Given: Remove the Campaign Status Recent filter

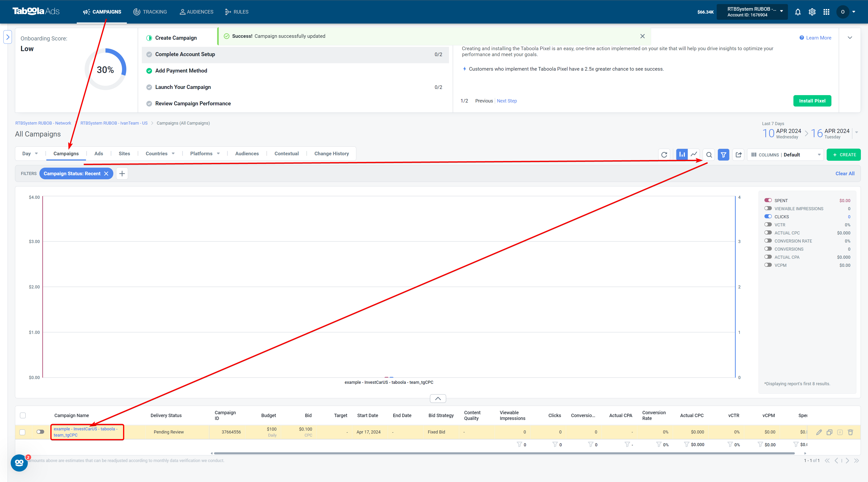Looking at the screenshot, I should (106, 173).
